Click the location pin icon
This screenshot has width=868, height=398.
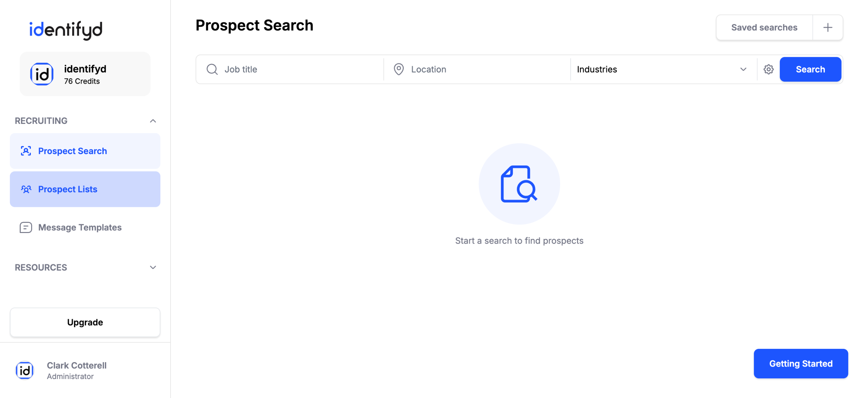pos(399,69)
